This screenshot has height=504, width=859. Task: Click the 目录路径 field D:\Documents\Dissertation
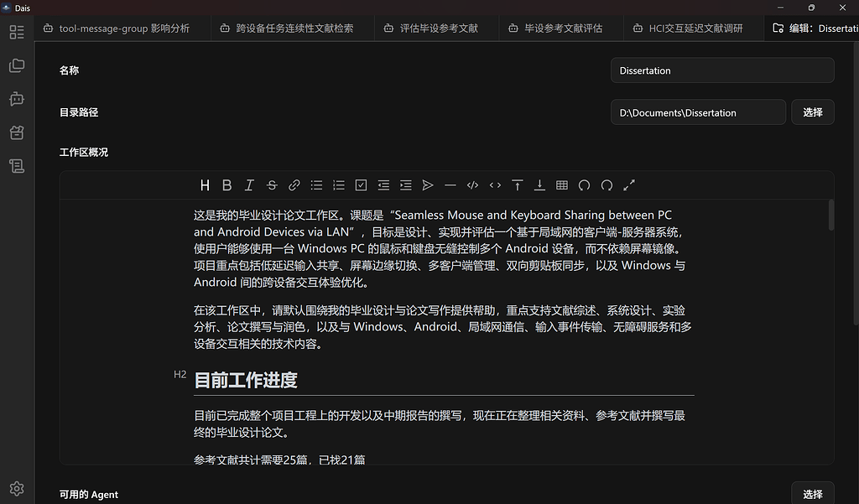click(x=698, y=112)
